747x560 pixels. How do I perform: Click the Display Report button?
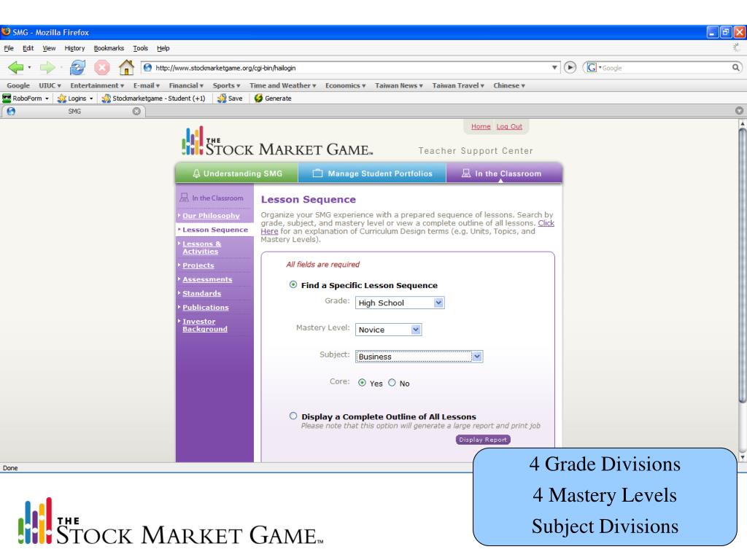pos(483,440)
